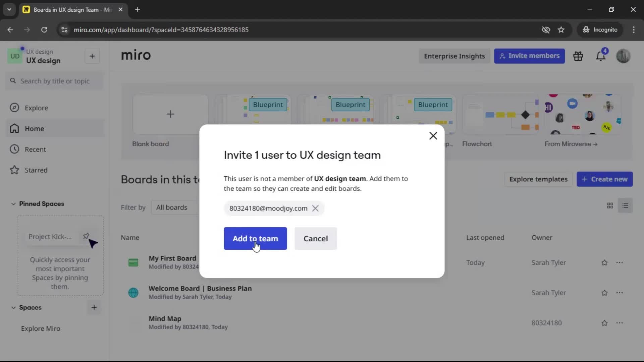Open Flowchart template thumbnail
Viewport: 644px width, 362px height.
pos(500,114)
